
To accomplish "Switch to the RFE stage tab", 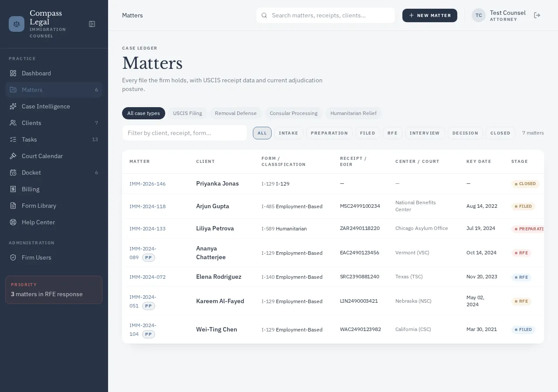I will pyautogui.click(x=392, y=133).
